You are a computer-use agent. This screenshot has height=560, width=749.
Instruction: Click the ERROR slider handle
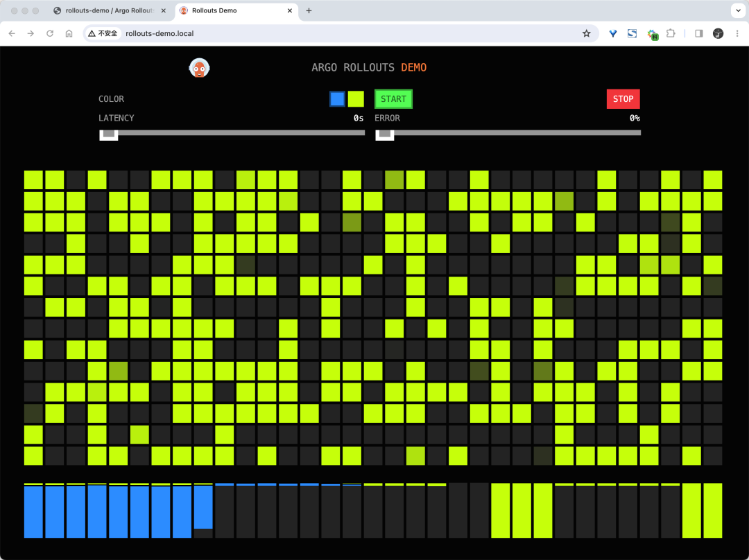click(384, 134)
